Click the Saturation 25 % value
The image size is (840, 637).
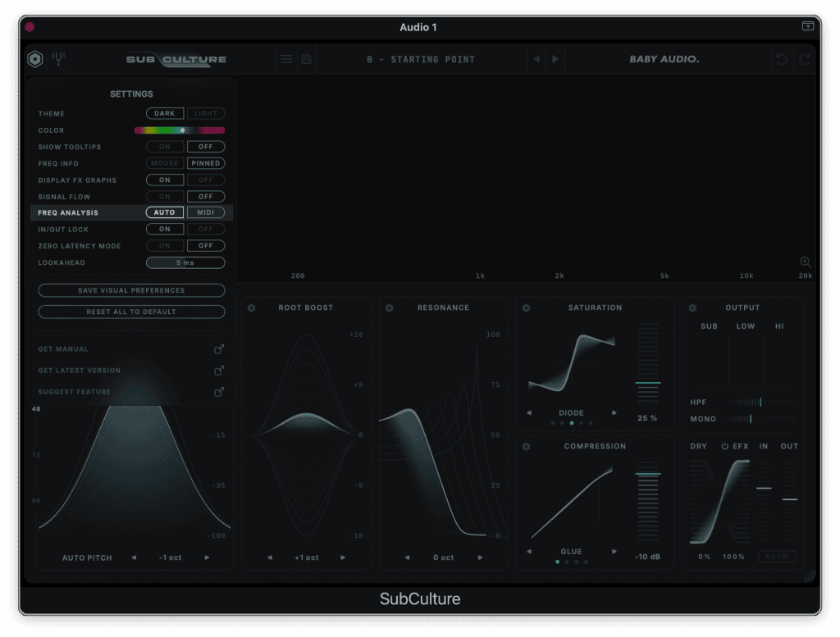(647, 418)
